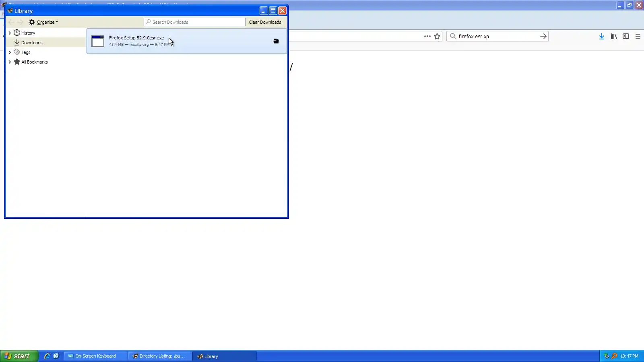This screenshot has height=362, width=644.
Task: Minimize the Library window
Action: pos(263,11)
